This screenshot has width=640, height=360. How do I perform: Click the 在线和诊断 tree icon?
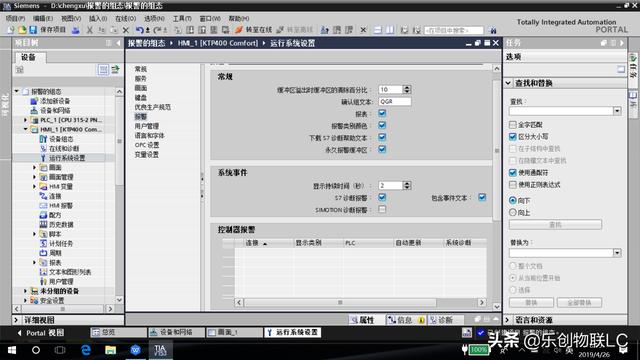[43, 149]
